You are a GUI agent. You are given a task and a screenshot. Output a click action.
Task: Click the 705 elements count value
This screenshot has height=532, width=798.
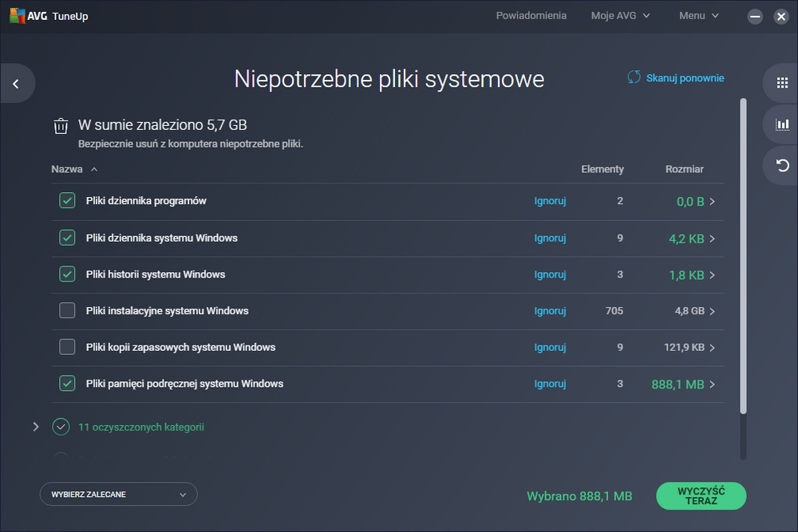click(614, 311)
